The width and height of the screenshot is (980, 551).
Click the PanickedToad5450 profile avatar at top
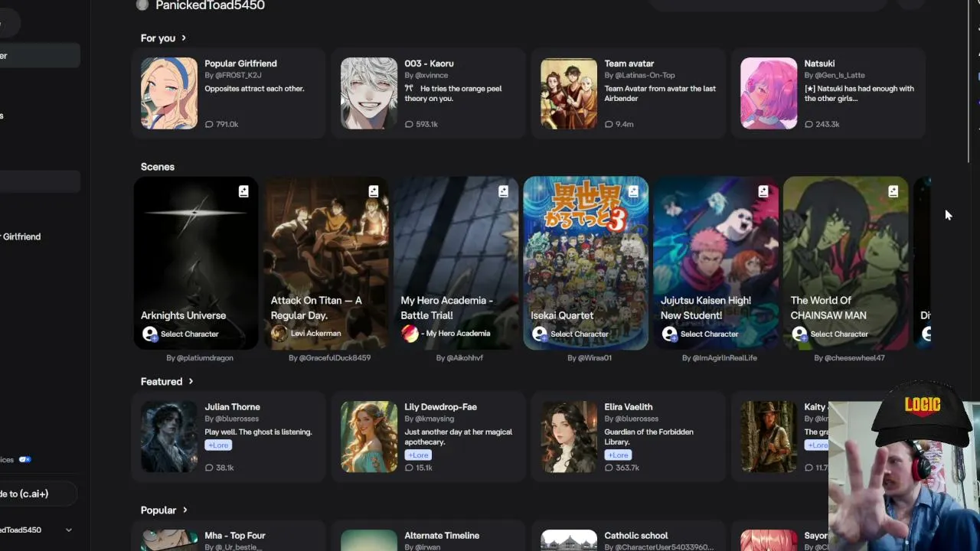pos(142,5)
